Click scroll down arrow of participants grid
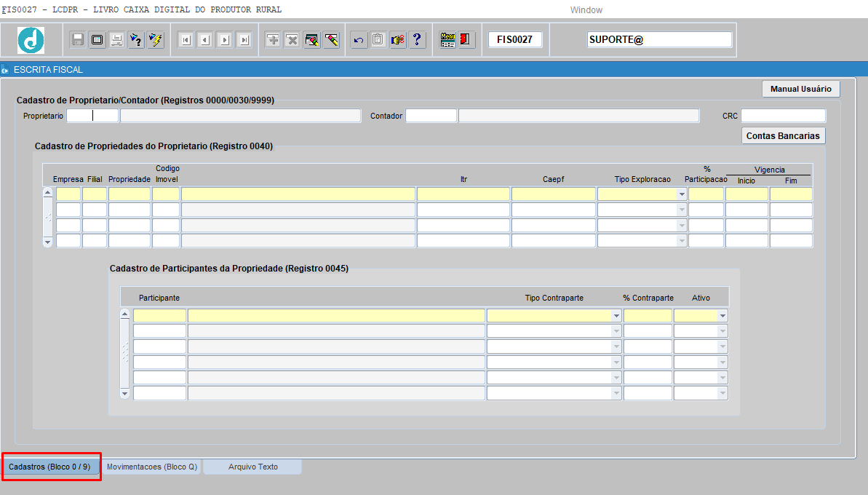Viewport: 868px width, 495px height. tap(124, 395)
